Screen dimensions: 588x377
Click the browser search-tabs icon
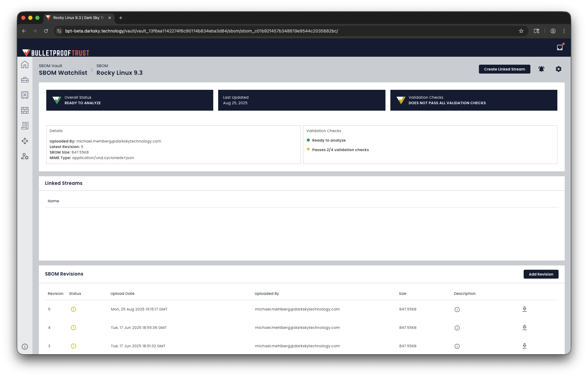point(537,31)
